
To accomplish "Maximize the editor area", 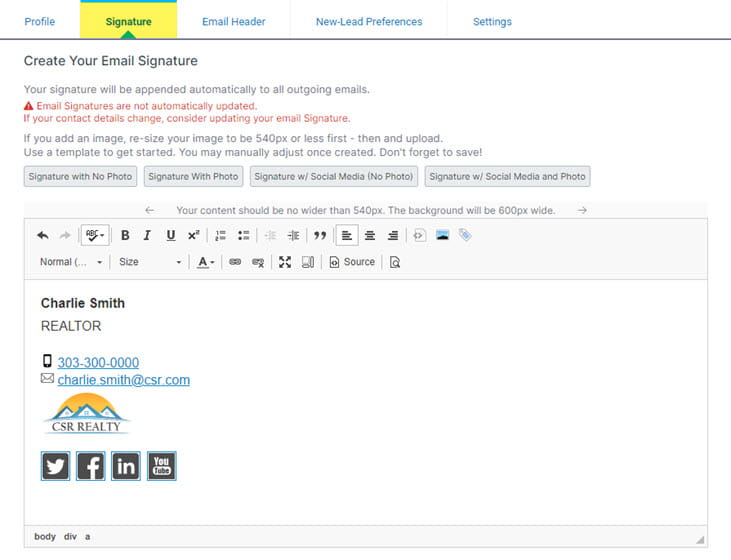I will pyautogui.click(x=285, y=262).
